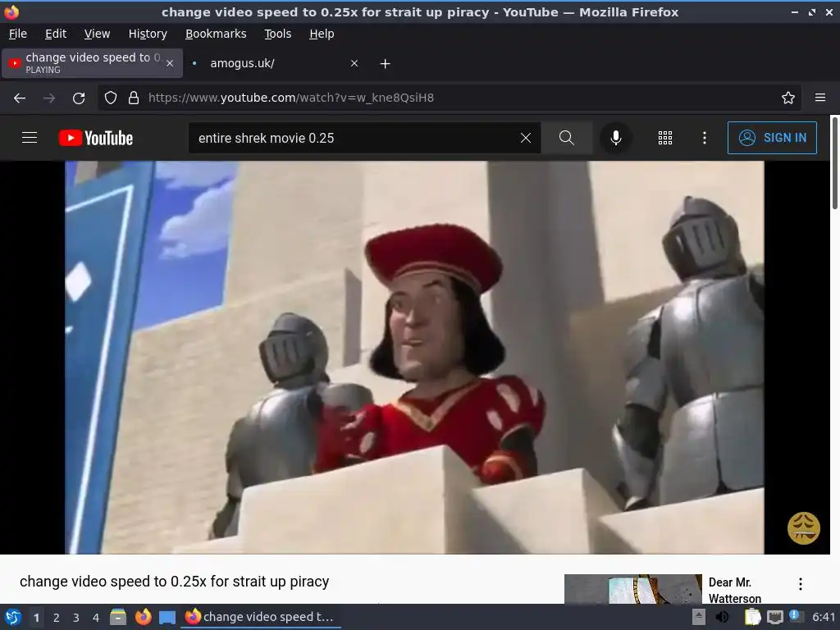
Task: Switch to workspace 3
Action: pos(76,618)
